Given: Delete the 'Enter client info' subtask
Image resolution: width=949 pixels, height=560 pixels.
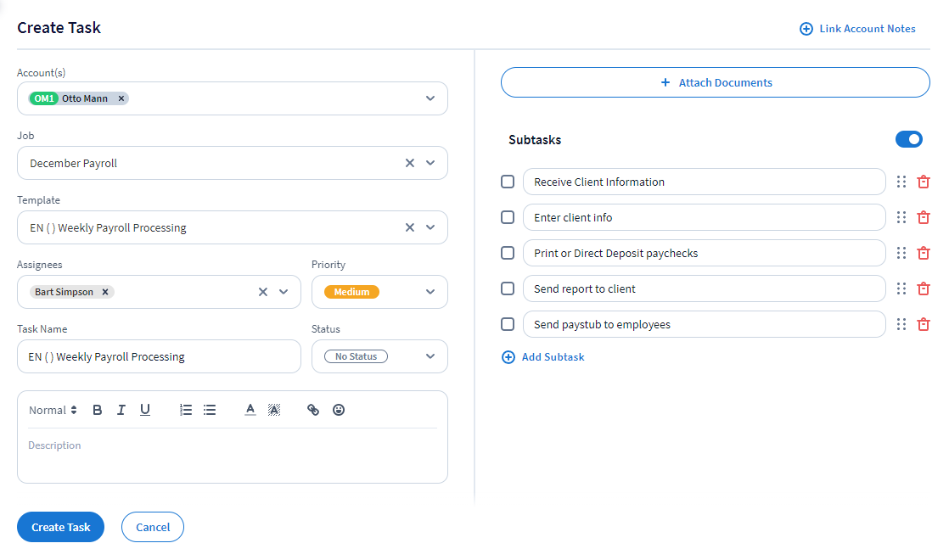Looking at the screenshot, I should coord(924,217).
